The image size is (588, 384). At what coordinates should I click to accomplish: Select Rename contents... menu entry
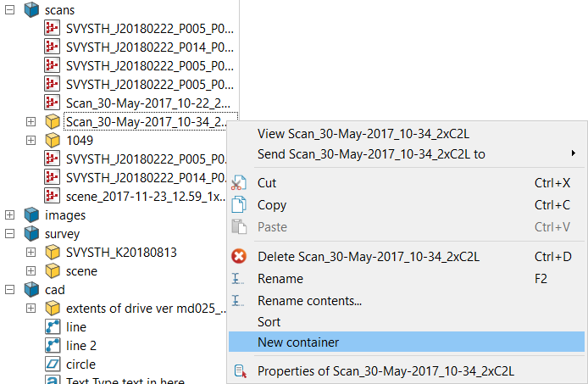[309, 301]
